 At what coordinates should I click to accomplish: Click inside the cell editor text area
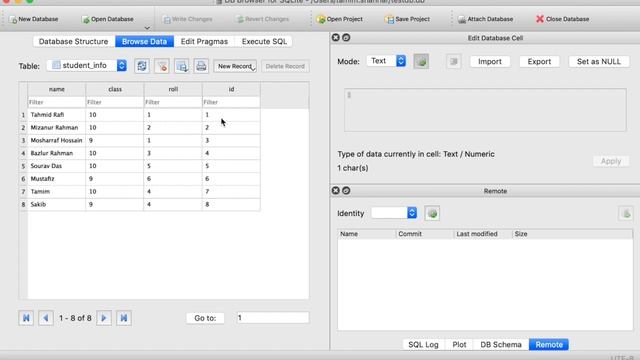[x=485, y=110]
